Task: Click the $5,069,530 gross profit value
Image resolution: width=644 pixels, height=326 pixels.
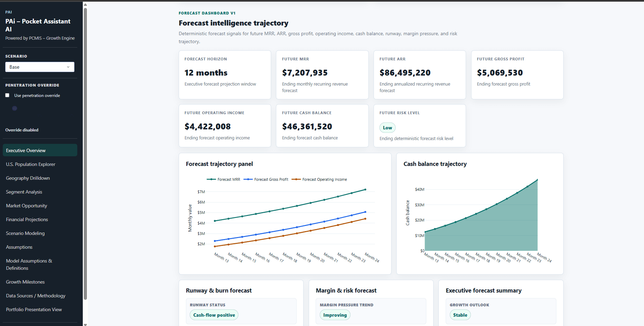Action: tap(500, 73)
